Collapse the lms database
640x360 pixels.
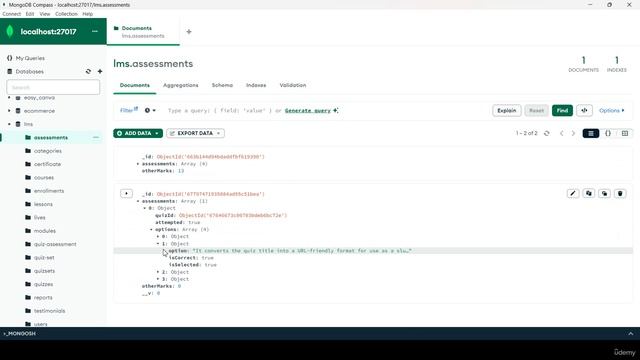coord(9,124)
